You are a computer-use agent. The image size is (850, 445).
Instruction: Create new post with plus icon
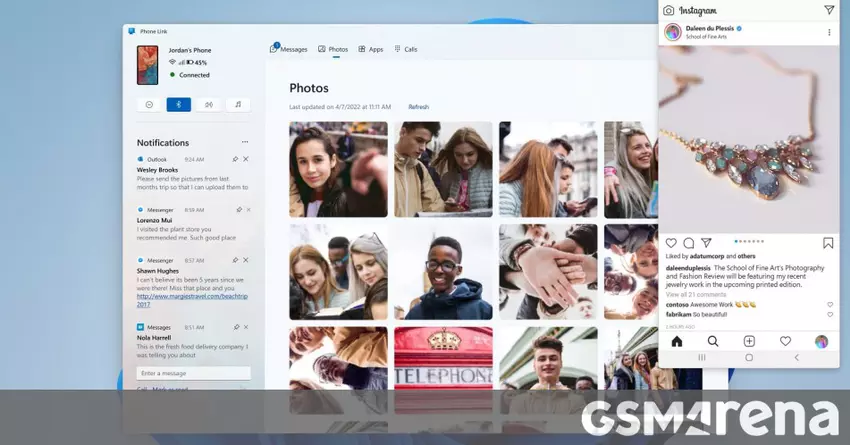pyautogui.click(x=749, y=341)
